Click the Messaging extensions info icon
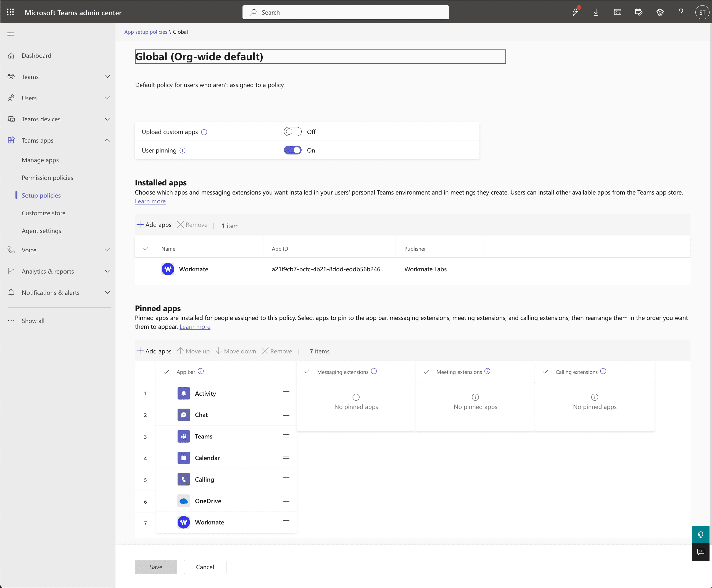The height and width of the screenshot is (588, 712). click(x=374, y=371)
